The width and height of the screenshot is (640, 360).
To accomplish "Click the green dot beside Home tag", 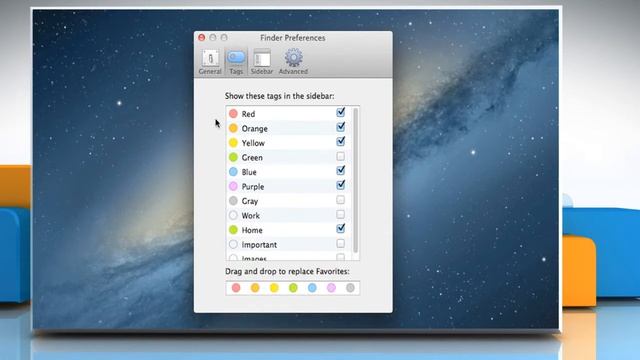I will (233, 230).
